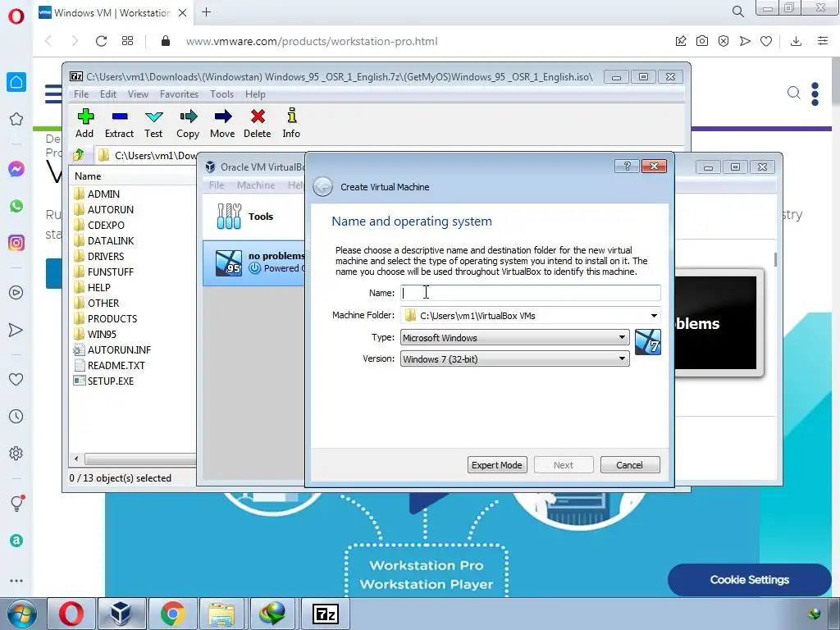Click the Tools icon in VirtualBox manager

(230, 217)
